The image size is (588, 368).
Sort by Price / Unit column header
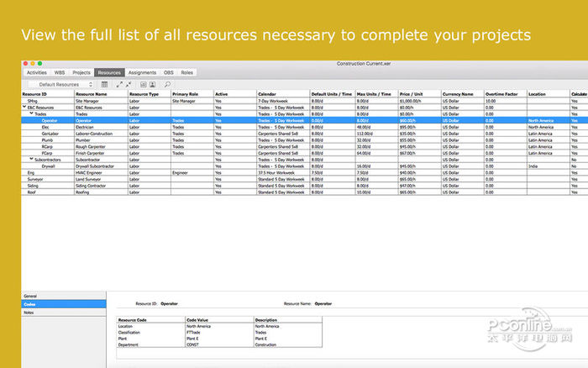pos(412,94)
